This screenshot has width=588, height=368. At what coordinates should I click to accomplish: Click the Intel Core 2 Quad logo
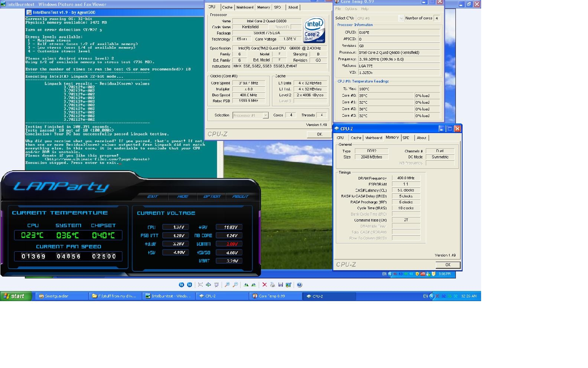click(314, 30)
